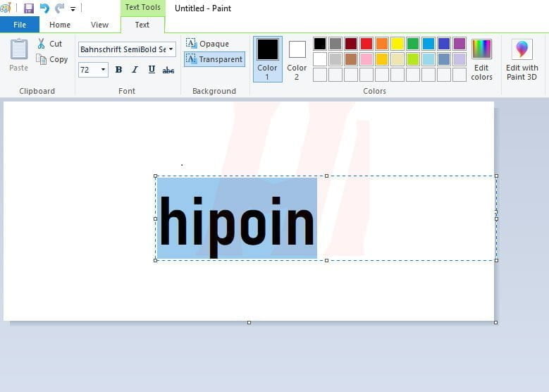Select the Text ribbon tab
Screen dimensions: 549x392
142,25
